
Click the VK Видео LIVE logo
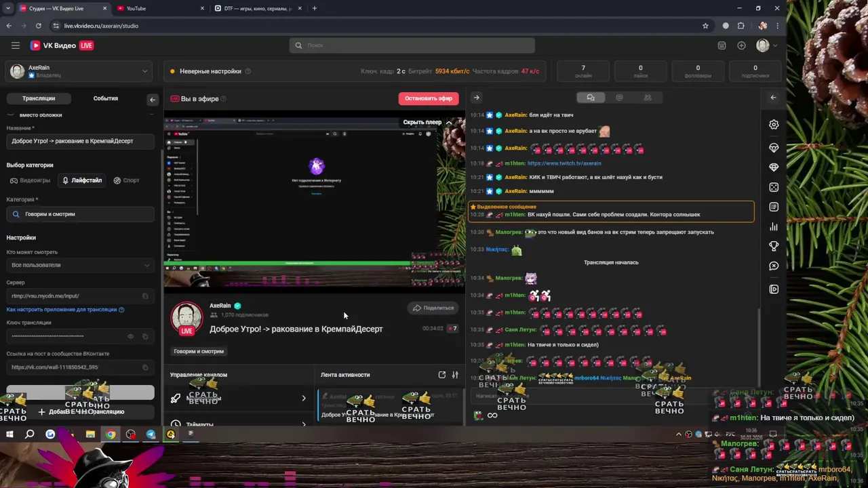(x=62, y=45)
